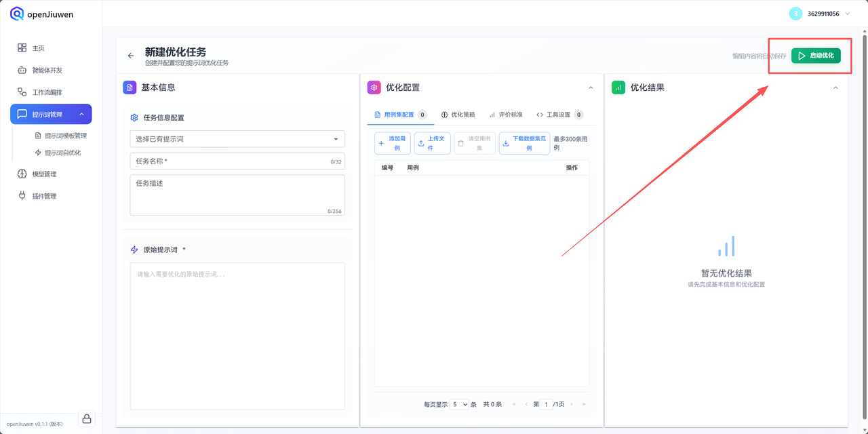Viewport: 868px width, 434px height.
Task: Click the 优化结果 panel icon
Action: tap(618, 87)
